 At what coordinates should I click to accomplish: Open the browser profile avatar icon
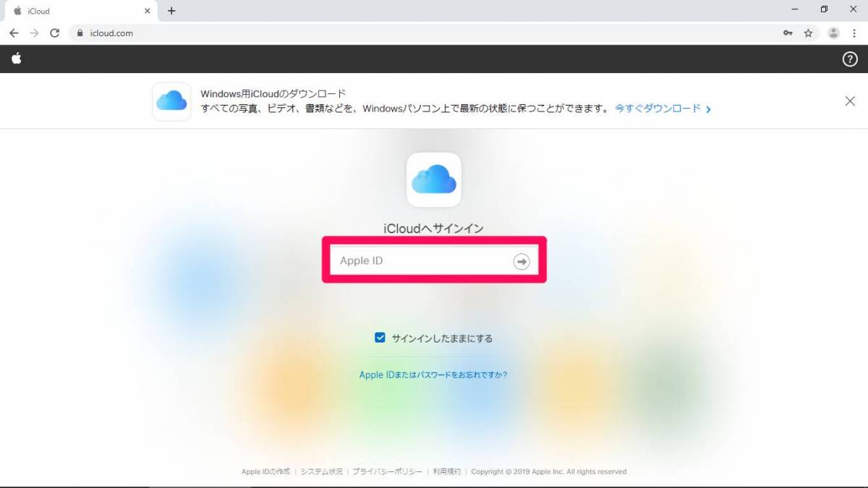[833, 33]
